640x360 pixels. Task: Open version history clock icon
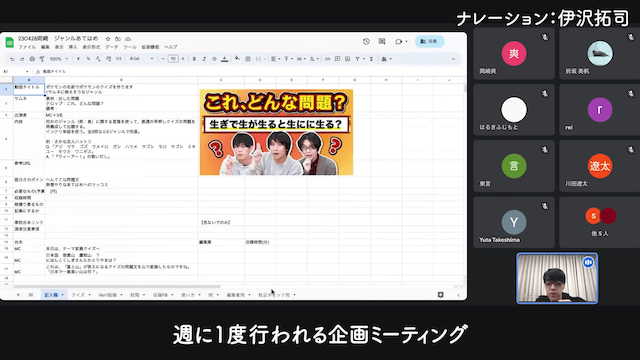(x=366, y=41)
